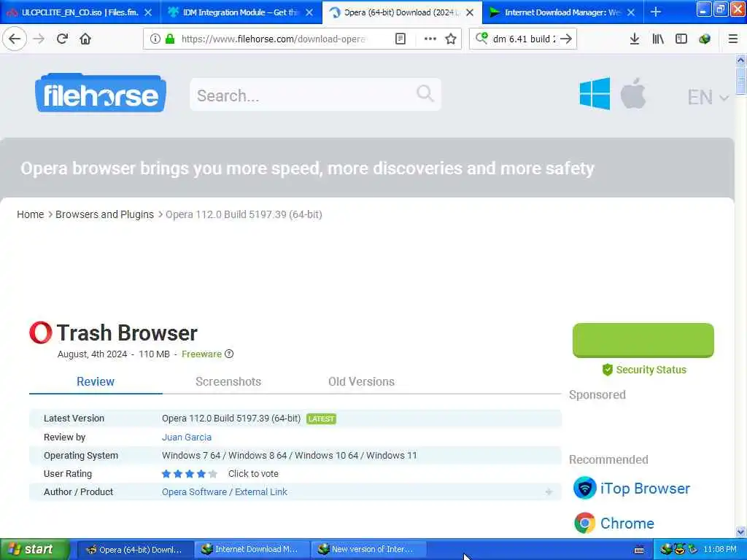Open the browser home page icon
This screenshot has width=747, height=560.
point(85,39)
